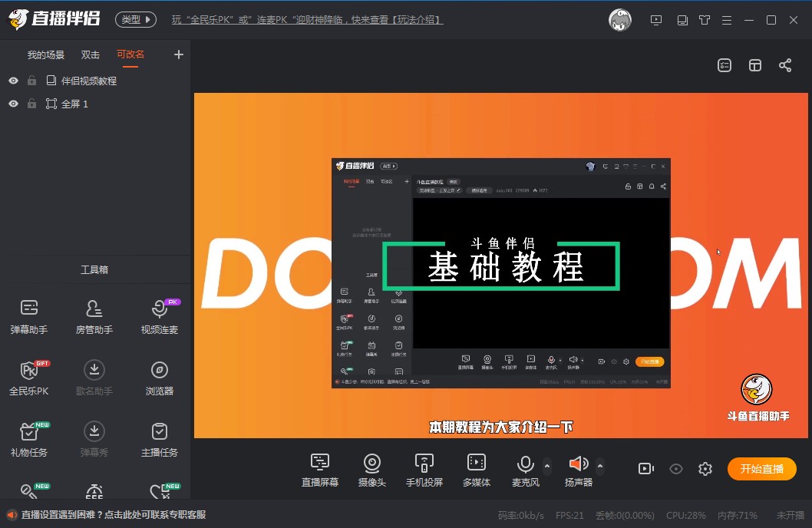Share the stream via the share icon
The height and width of the screenshot is (528, 812).
(785, 65)
